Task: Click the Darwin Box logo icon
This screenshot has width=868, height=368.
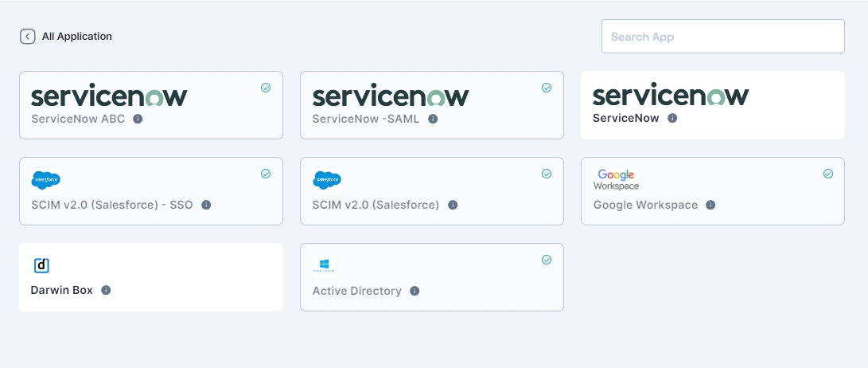Action: coord(42,265)
